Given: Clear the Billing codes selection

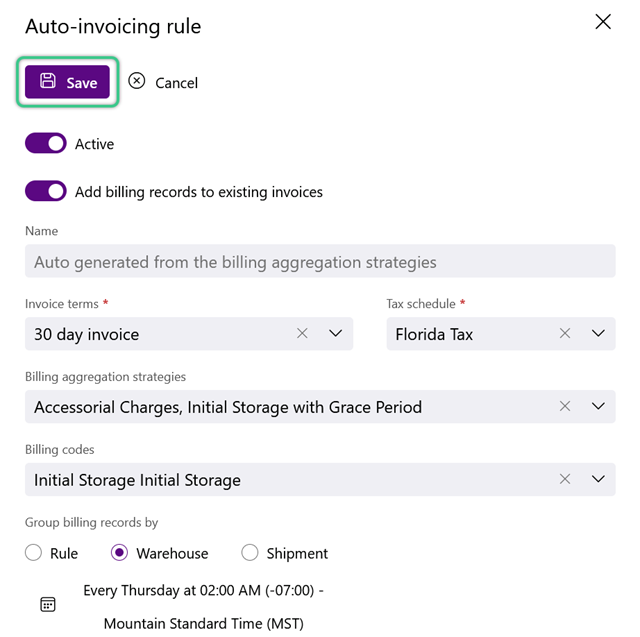Looking at the screenshot, I should tap(565, 479).
